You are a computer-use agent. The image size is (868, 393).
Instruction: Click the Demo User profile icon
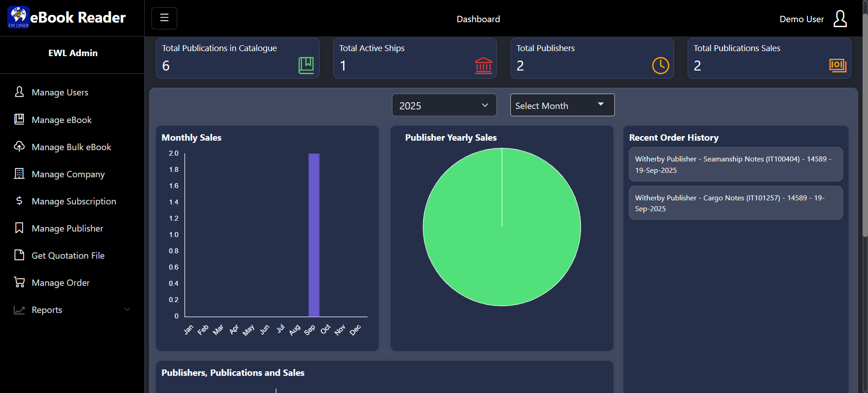840,19
